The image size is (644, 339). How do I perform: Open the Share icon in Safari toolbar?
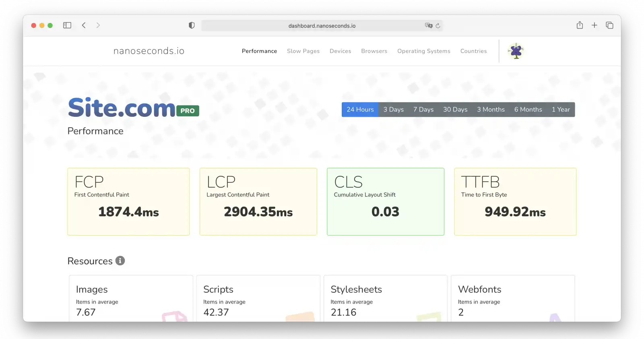[580, 25]
